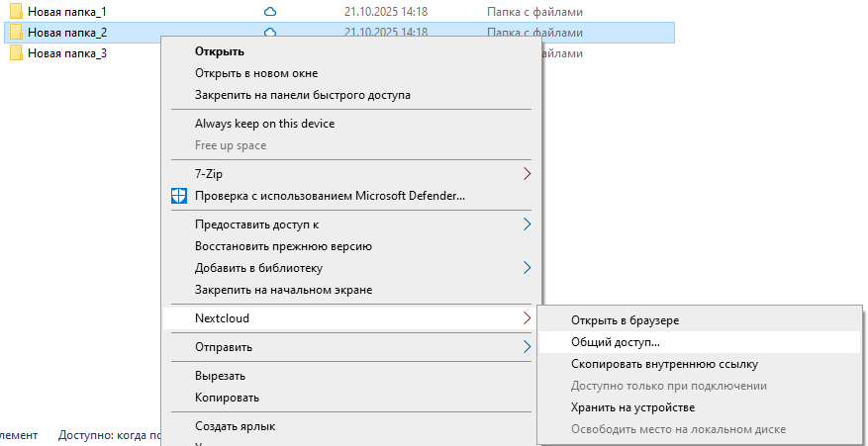Enable Always keep on this device
Viewport: 868px width, 446px height.
pyautogui.click(x=264, y=124)
